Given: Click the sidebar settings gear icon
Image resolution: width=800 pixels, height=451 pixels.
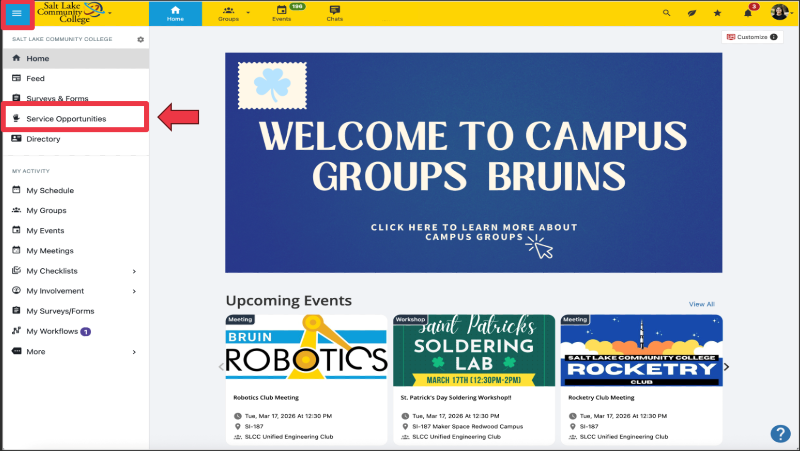Looking at the screenshot, I should [x=140, y=39].
